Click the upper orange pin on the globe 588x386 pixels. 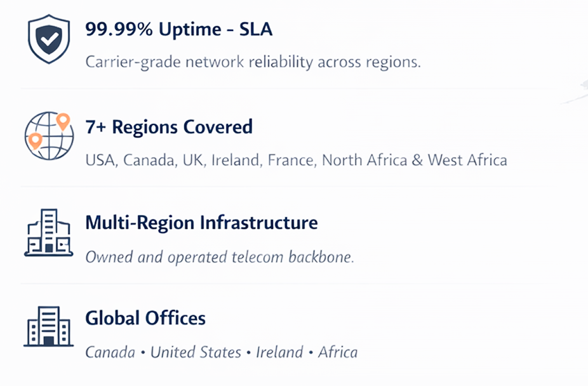click(62, 121)
